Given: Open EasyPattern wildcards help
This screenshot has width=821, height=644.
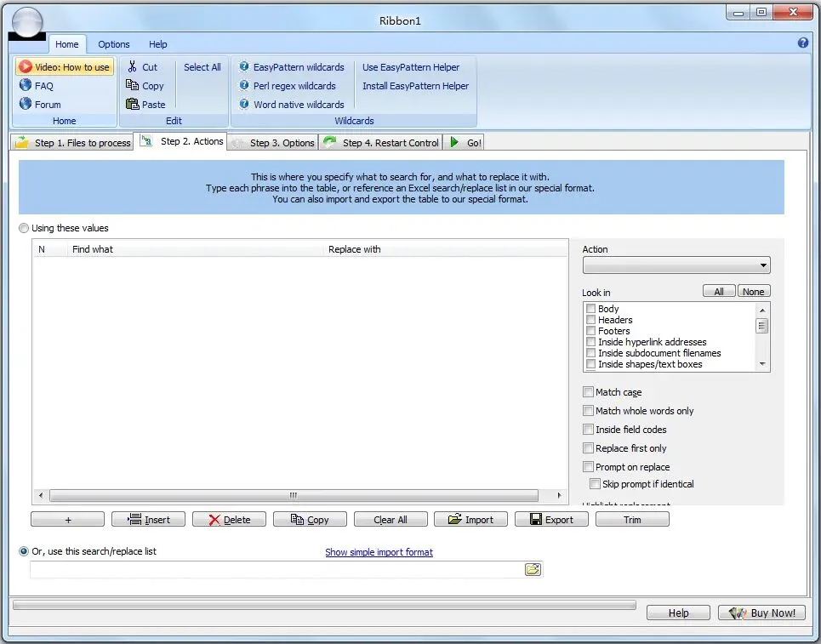Looking at the screenshot, I should pyautogui.click(x=292, y=67).
